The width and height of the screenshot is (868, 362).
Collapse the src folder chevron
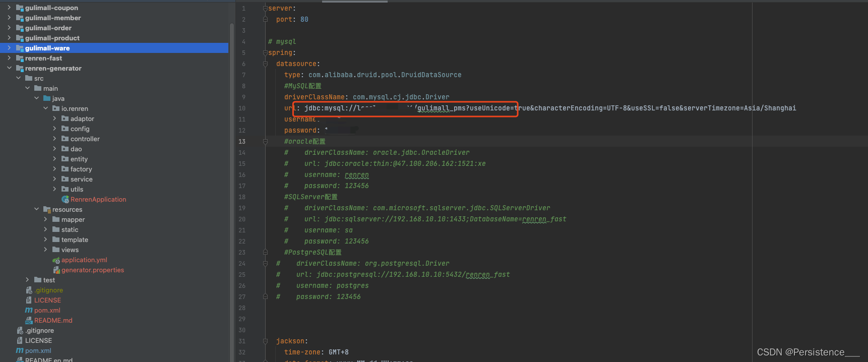tap(18, 78)
